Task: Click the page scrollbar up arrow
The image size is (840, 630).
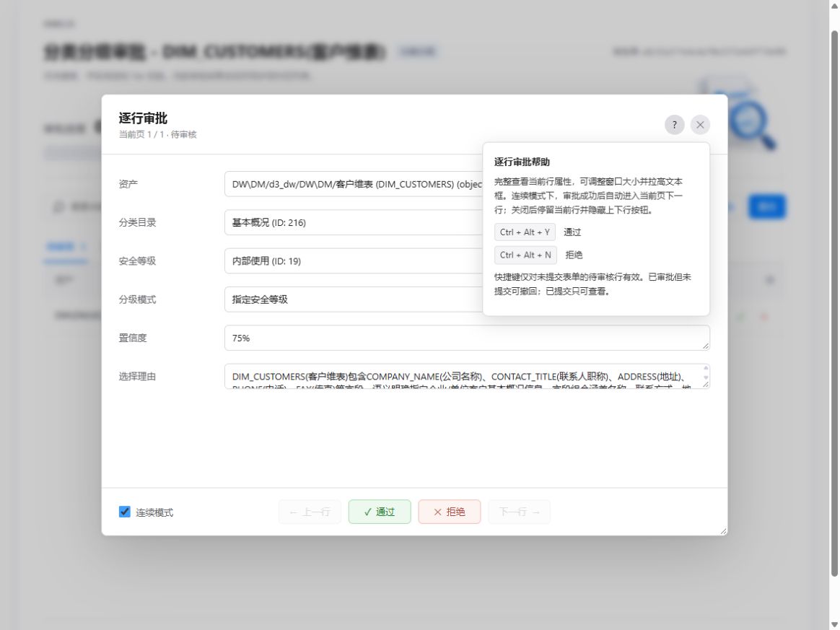Action: pyautogui.click(x=834, y=5)
